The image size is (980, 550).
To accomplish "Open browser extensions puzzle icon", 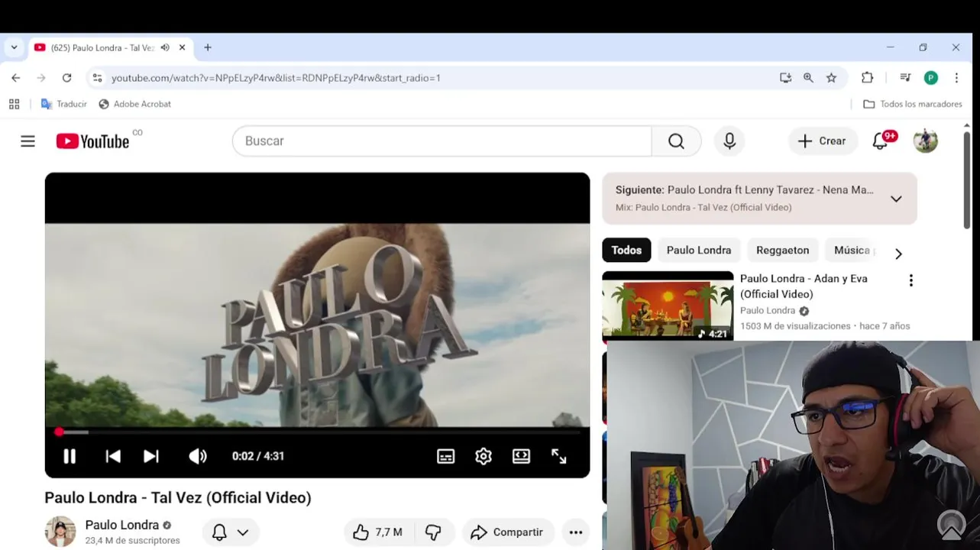I will tap(867, 78).
